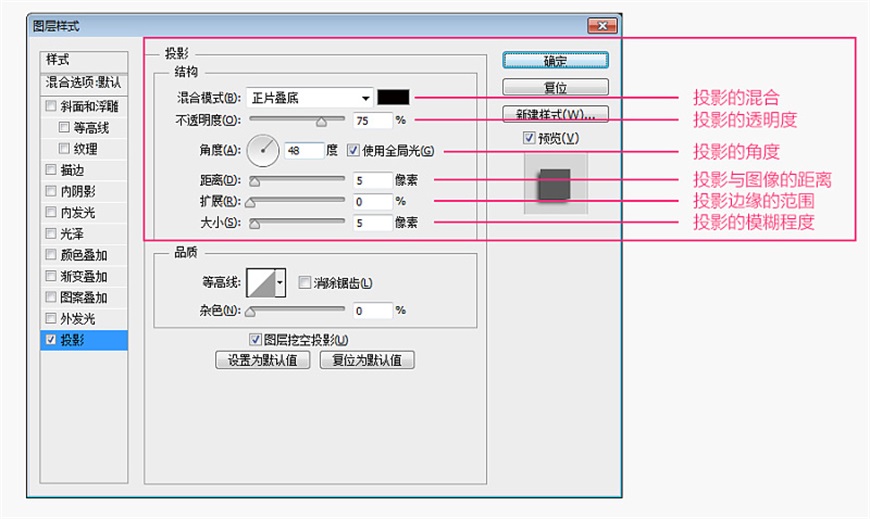Click the 不透明度 value field showing 75

(x=373, y=120)
